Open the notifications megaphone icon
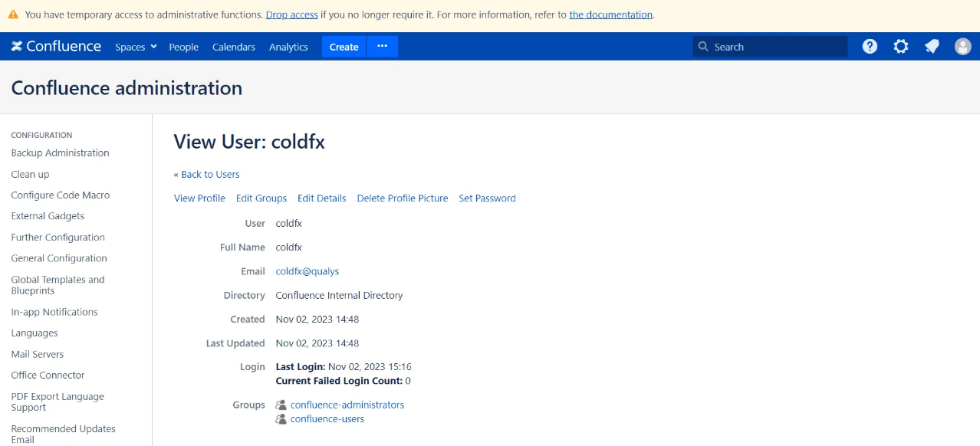Screen dimensions: 980x446 coord(932,47)
